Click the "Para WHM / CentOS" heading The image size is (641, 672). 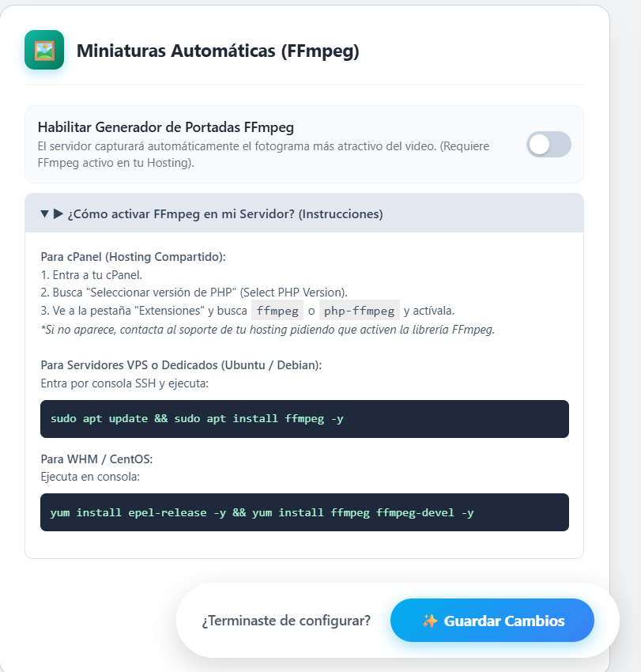coord(96,459)
